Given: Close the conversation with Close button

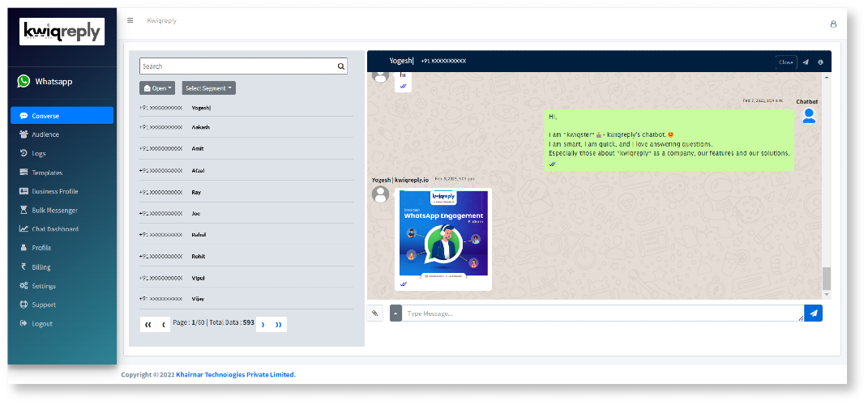Looking at the screenshot, I should tap(786, 62).
